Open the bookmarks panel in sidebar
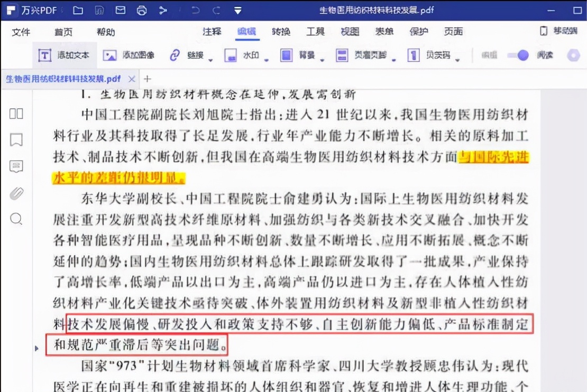Image resolution: width=587 pixels, height=392 pixels. pyautogui.click(x=16, y=141)
